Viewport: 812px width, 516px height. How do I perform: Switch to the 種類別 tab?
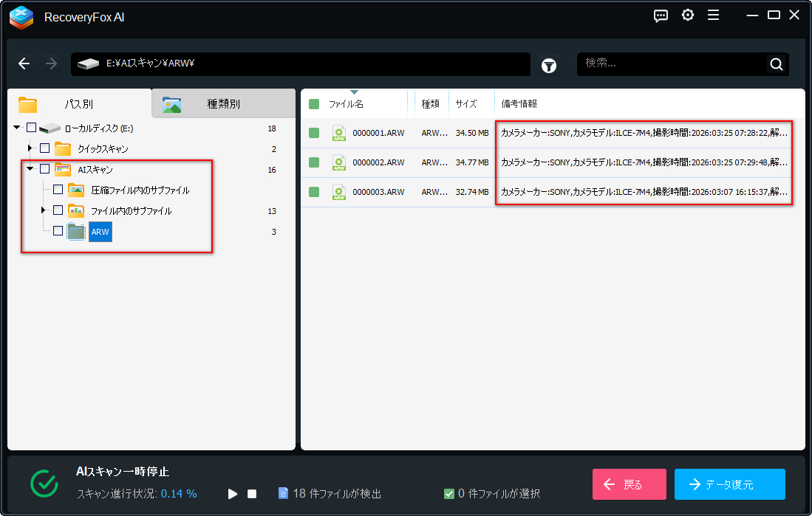tap(223, 103)
